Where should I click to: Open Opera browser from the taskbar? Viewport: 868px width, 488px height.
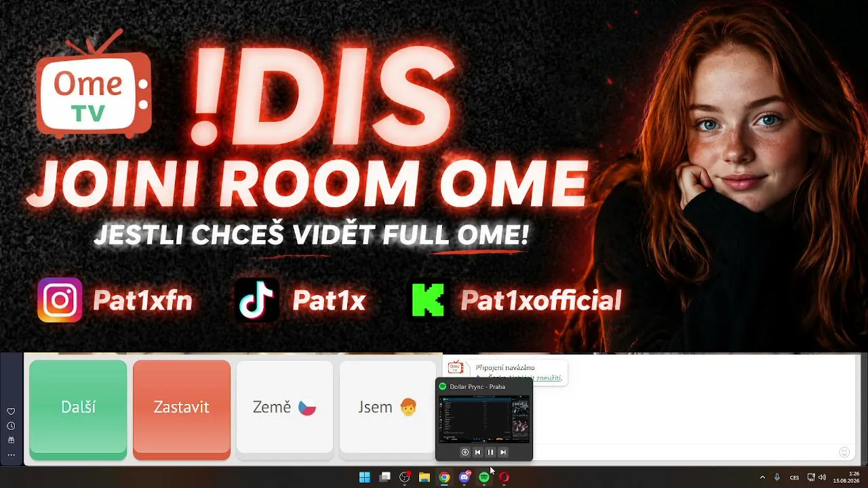[504, 477]
